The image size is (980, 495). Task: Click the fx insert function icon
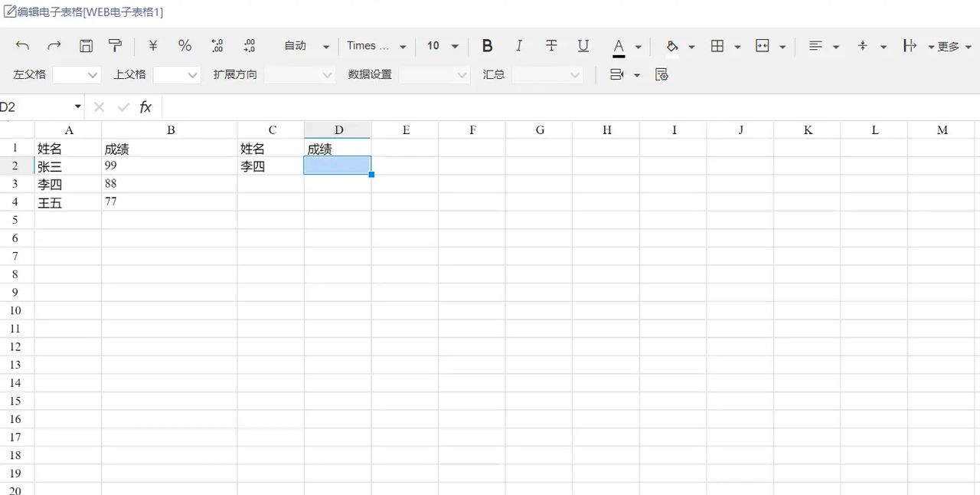(145, 107)
